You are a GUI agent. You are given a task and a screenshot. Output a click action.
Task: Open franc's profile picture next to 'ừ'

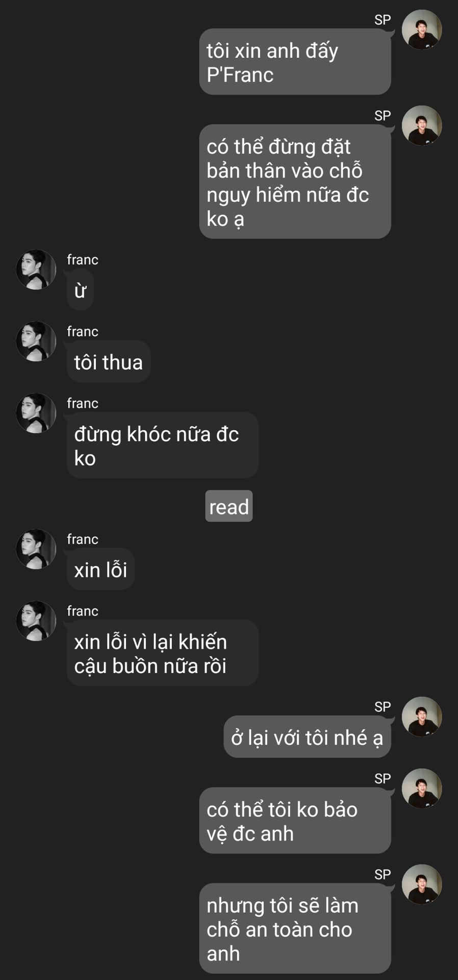tap(36, 269)
